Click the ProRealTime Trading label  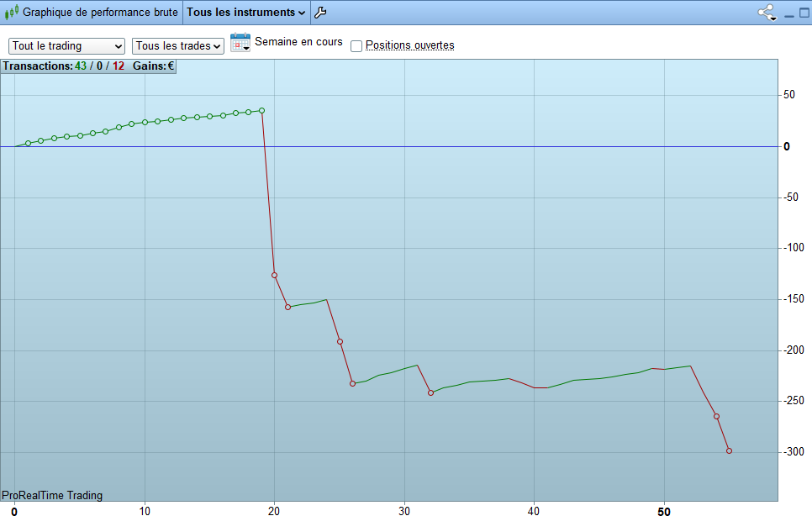click(52, 495)
